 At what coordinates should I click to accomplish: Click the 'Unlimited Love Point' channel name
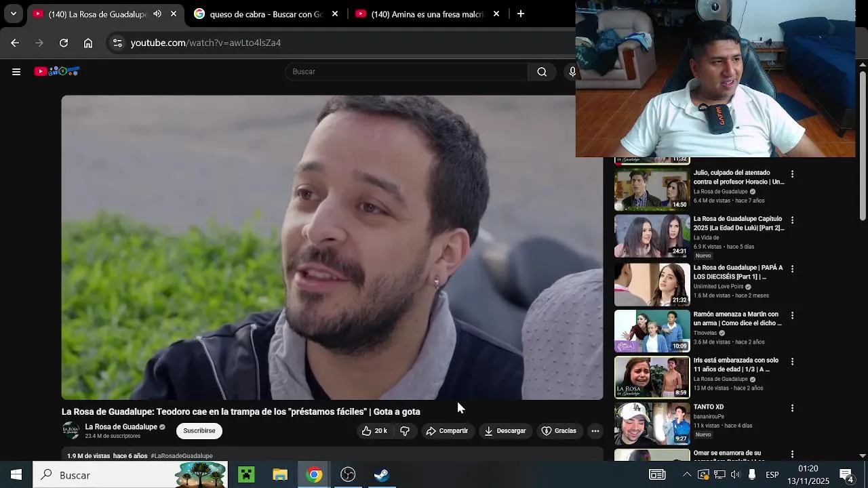pyautogui.click(x=718, y=287)
